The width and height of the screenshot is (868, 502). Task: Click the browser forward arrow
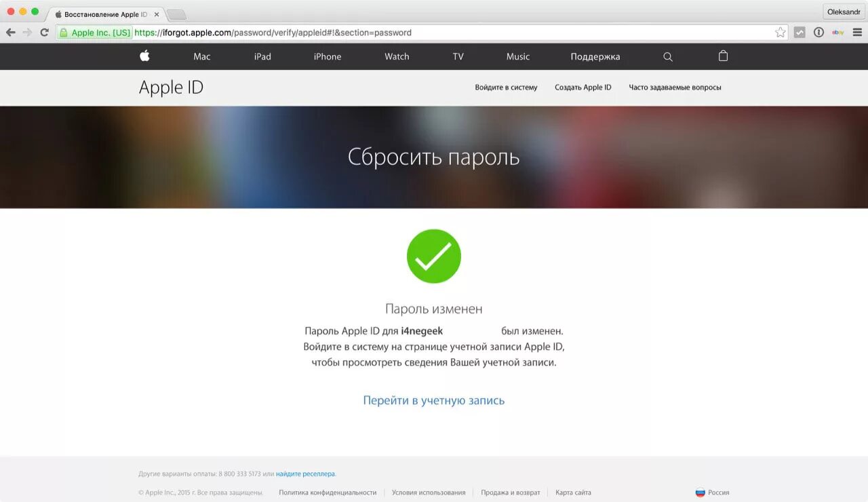point(27,33)
